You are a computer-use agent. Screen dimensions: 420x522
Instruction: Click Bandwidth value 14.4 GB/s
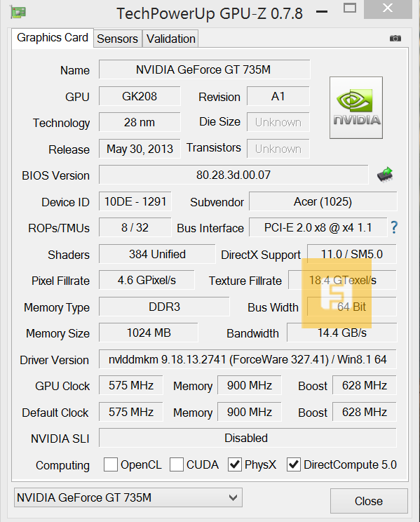click(341, 333)
